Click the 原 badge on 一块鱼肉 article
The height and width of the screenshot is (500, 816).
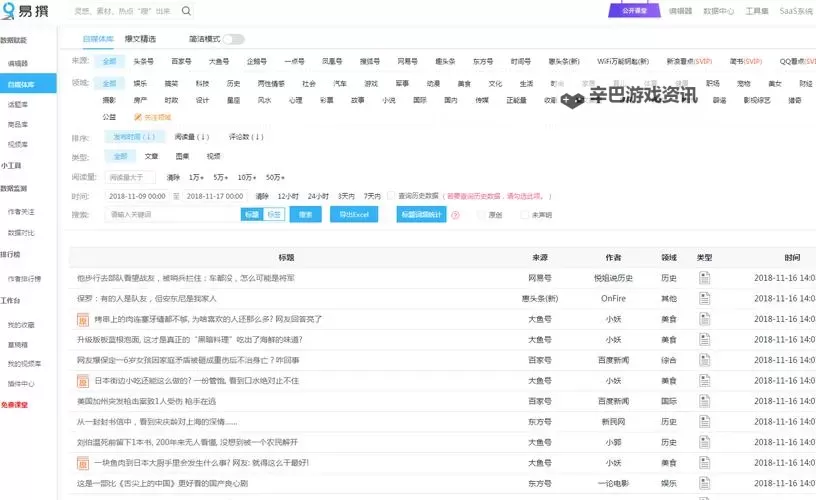pyautogui.click(x=83, y=463)
